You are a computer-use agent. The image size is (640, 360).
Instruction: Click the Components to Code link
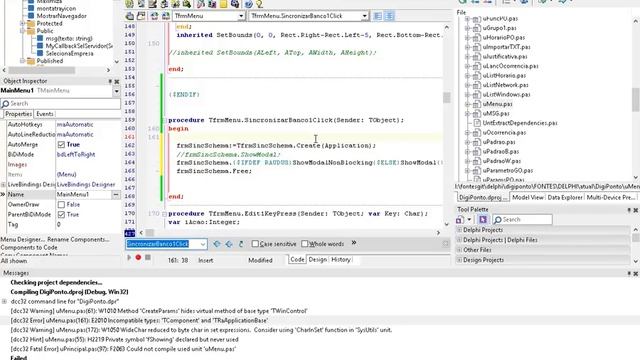pyautogui.click(x=29, y=247)
